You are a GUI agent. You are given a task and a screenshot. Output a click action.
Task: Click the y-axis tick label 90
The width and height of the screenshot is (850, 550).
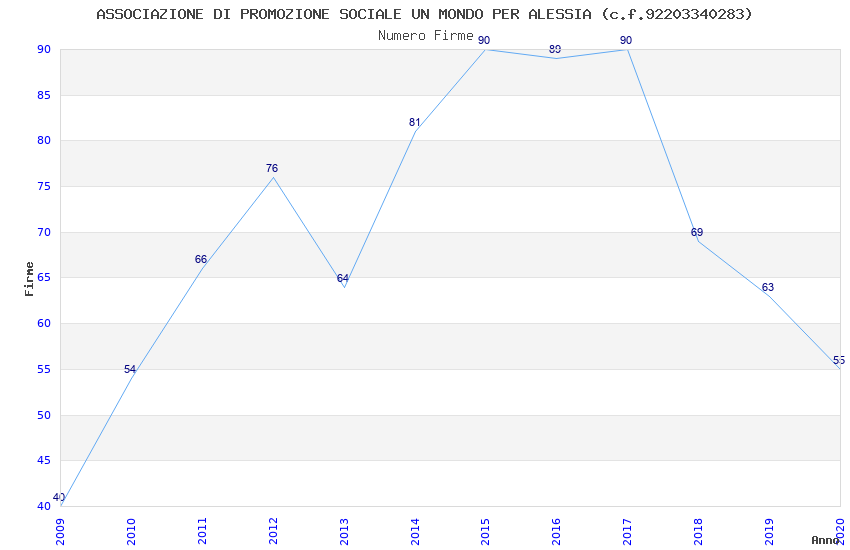tap(44, 49)
